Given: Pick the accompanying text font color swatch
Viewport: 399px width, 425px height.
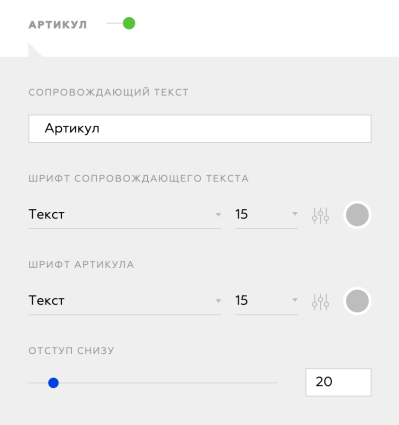Looking at the screenshot, I should [x=357, y=215].
